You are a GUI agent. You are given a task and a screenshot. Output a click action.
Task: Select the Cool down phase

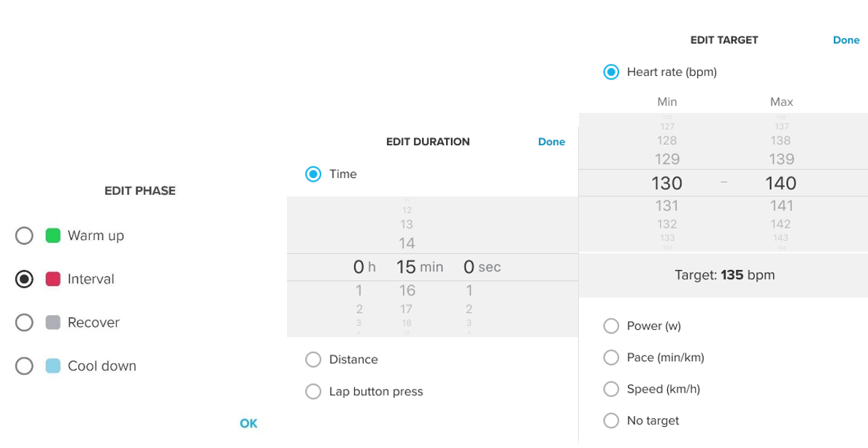(23, 366)
